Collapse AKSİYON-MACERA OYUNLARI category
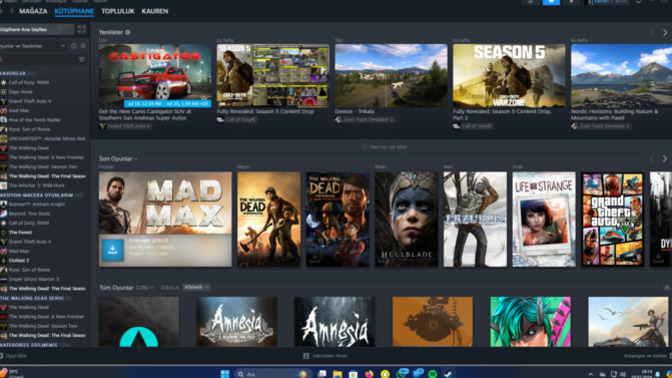 42,195
